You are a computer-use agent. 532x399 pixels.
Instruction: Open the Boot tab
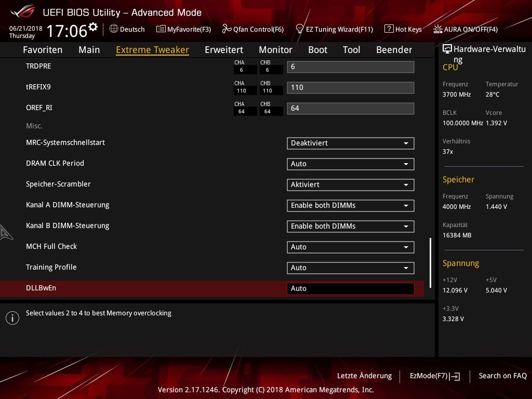[x=317, y=50]
